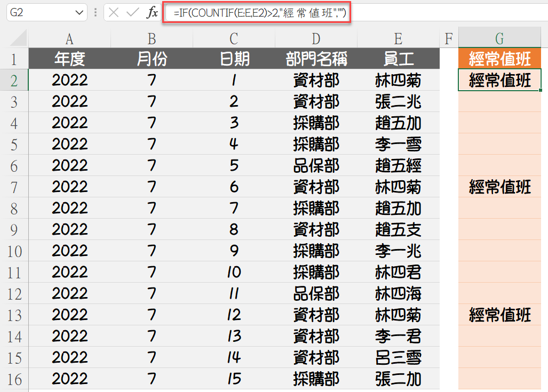Select column G header

coord(499,38)
